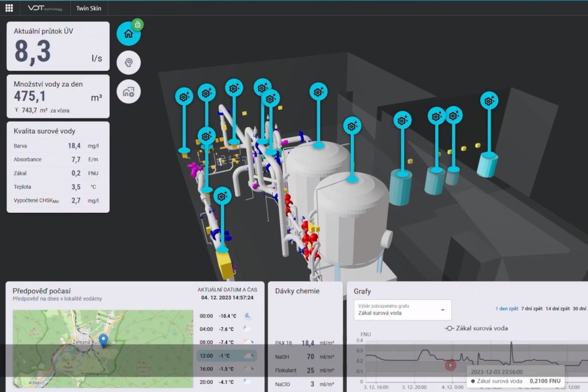The height and width of the screenshot is (392, 588).
Task: Toggle the green lock badge
Action: [x=138, y=24]
